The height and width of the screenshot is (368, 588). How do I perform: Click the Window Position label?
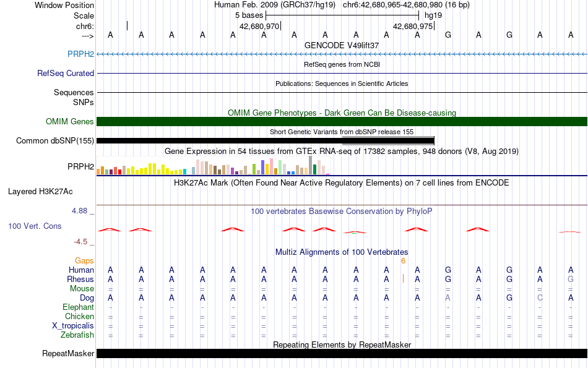64,5
